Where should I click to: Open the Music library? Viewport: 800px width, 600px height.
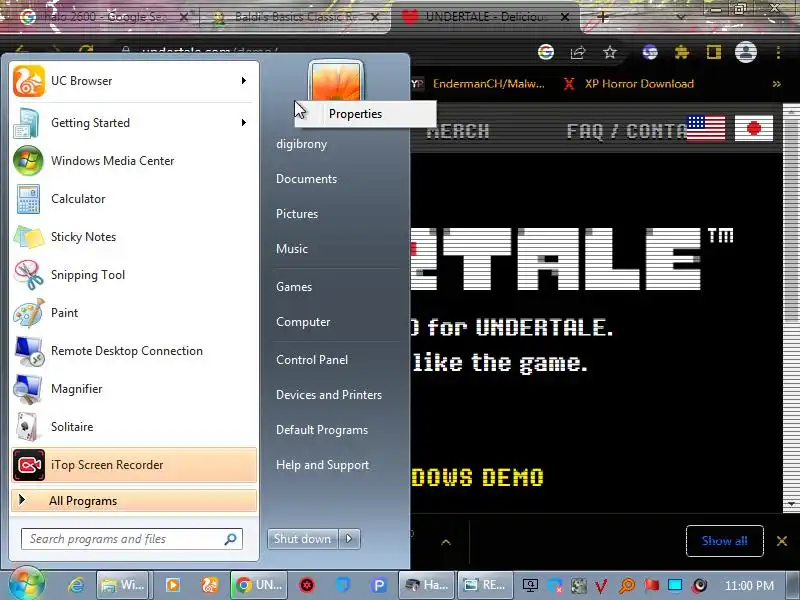292,249
